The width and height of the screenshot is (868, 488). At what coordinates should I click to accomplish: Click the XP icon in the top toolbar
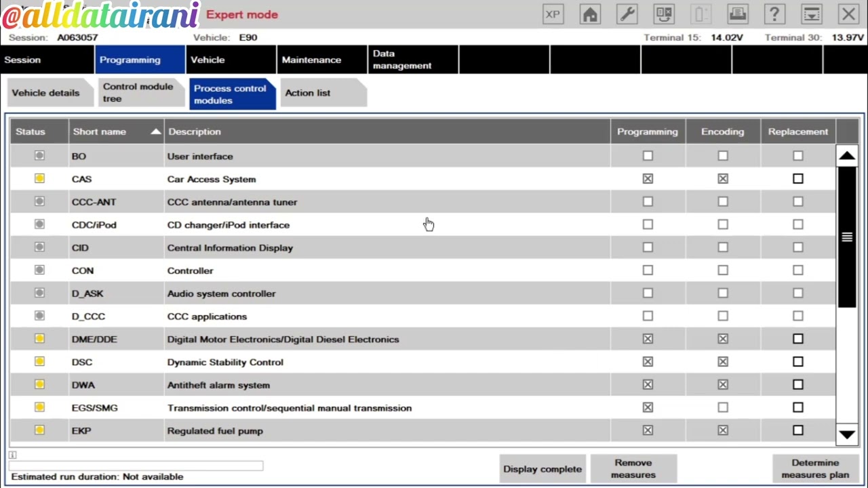pyautogui.click(x=553, y=14)
